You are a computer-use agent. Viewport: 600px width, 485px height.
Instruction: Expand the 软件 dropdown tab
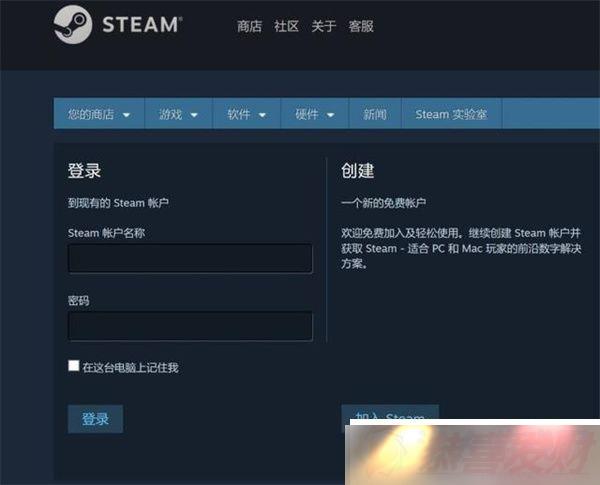(246, 114)
